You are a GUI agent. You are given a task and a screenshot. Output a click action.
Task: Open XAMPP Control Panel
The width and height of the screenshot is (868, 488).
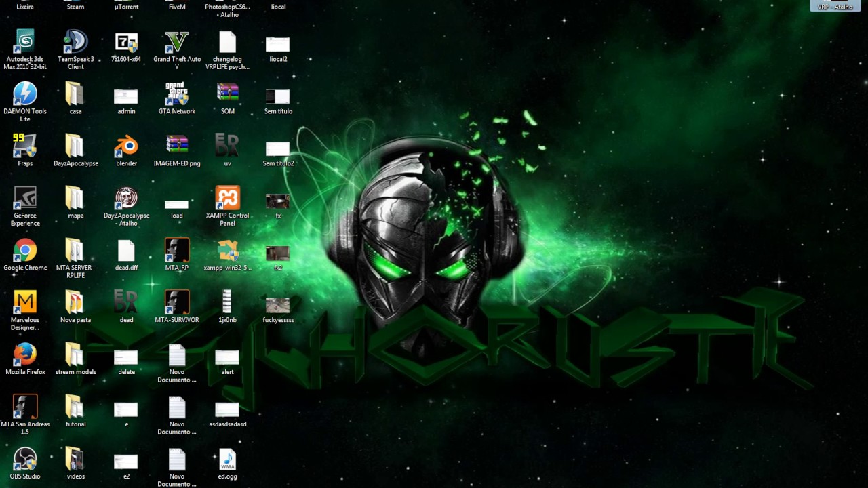click(x=227, y=199)
